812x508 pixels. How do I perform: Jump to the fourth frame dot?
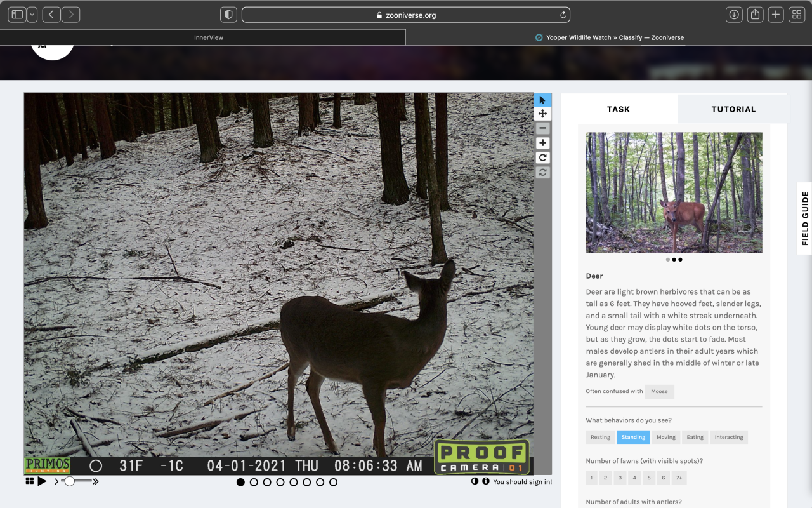tap(280, 482)
